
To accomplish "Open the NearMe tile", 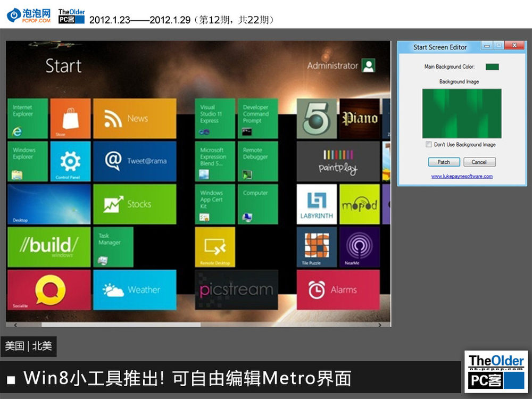I will pyautogui.click(x=360, y=247).
